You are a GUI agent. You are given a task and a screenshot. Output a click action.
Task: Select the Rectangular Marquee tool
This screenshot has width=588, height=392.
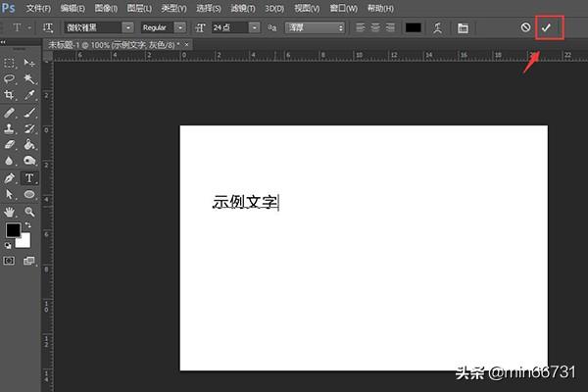[10, 63]
